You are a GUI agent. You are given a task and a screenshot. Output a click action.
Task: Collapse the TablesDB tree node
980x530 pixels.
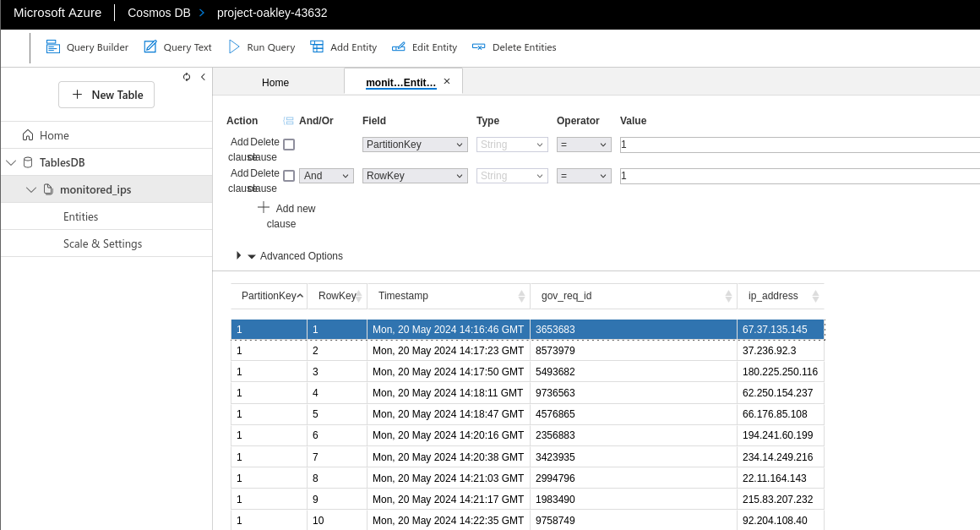[x=11, y=162]
